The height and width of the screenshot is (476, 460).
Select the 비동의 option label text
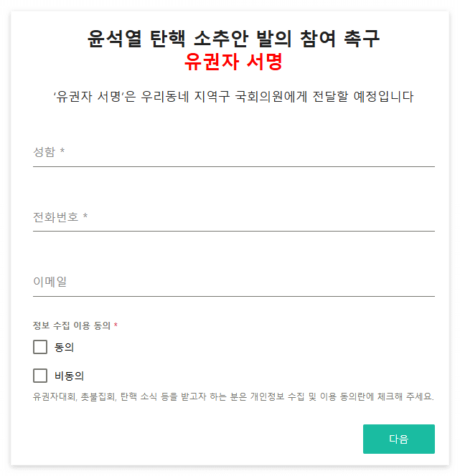coord(70,376)
